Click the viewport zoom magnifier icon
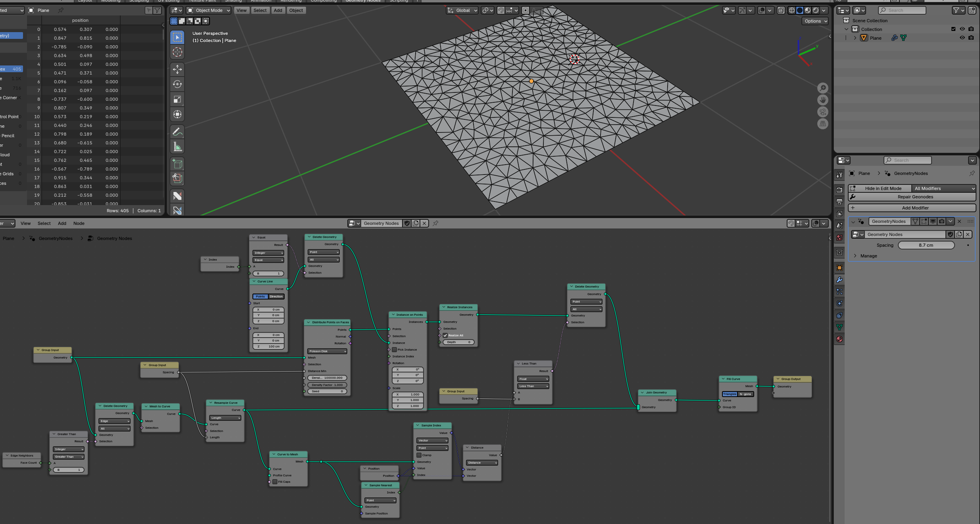This screenshot has width=980, height=524. click(823, 88)
